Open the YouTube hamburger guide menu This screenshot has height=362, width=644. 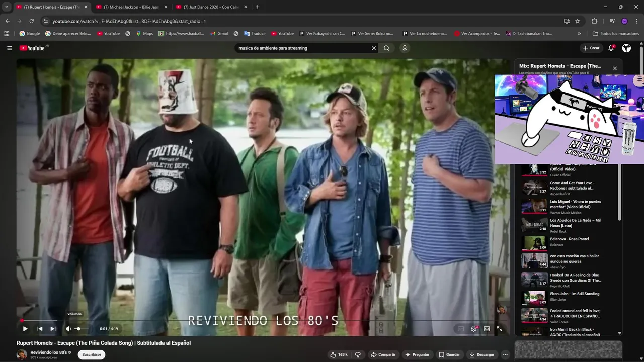coord(10,48)
